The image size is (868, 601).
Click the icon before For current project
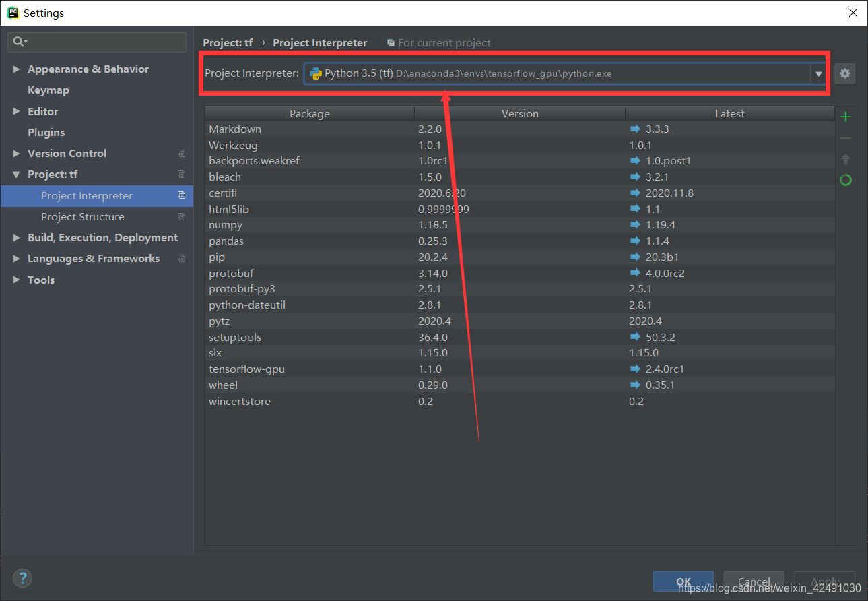(391, 43)
